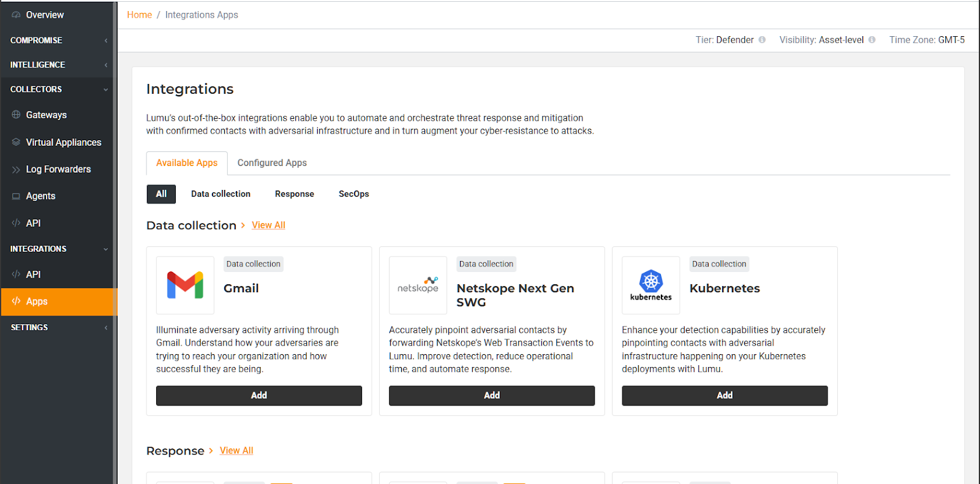
Task: Filter apps by SecOps category
Action: [x=353, y=194]
